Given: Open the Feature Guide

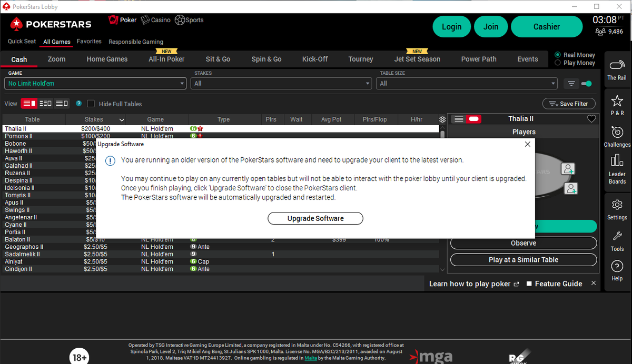Looking at the screenshot, I should coord(554,284).
